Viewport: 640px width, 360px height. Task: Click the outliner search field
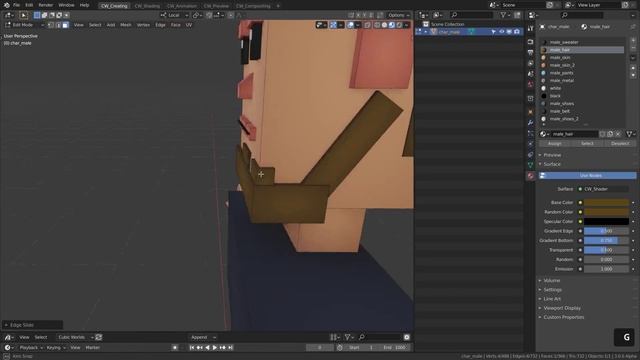coord(471,15)
